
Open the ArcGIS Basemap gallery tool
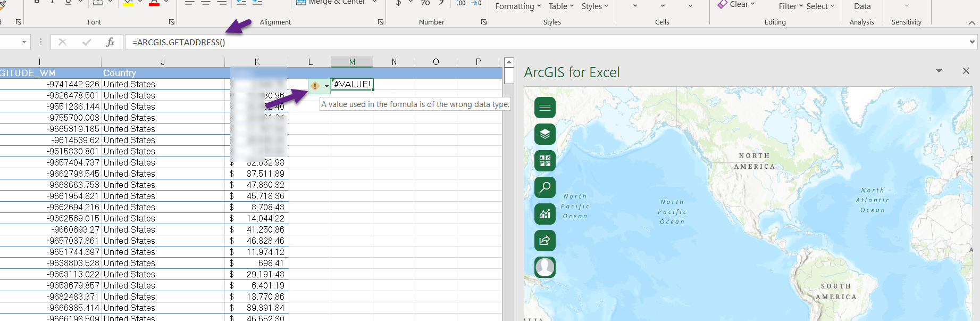(x=545, y=161)
